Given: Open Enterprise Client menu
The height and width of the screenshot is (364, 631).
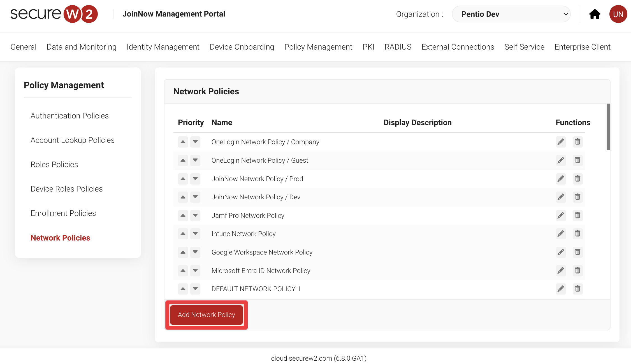Looking at the screenshot, I should pyautogui.click(x=583, y=47).
